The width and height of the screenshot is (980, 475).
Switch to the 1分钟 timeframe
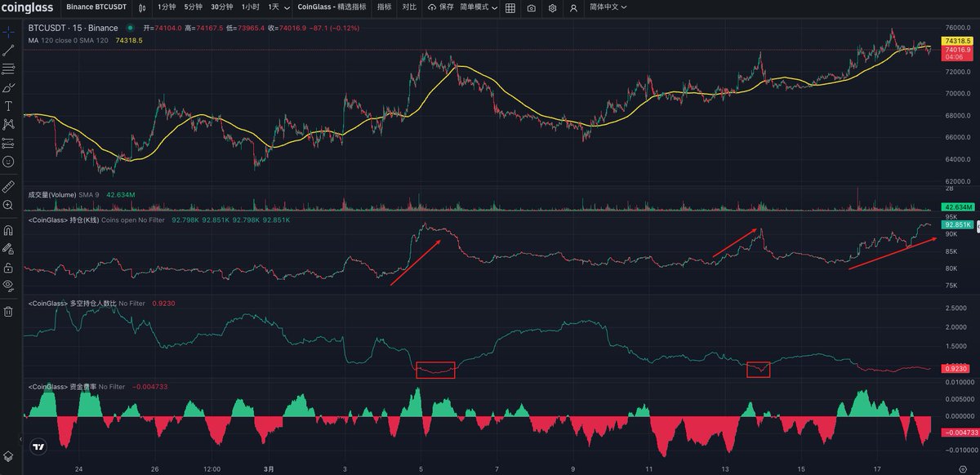[167, 7]
